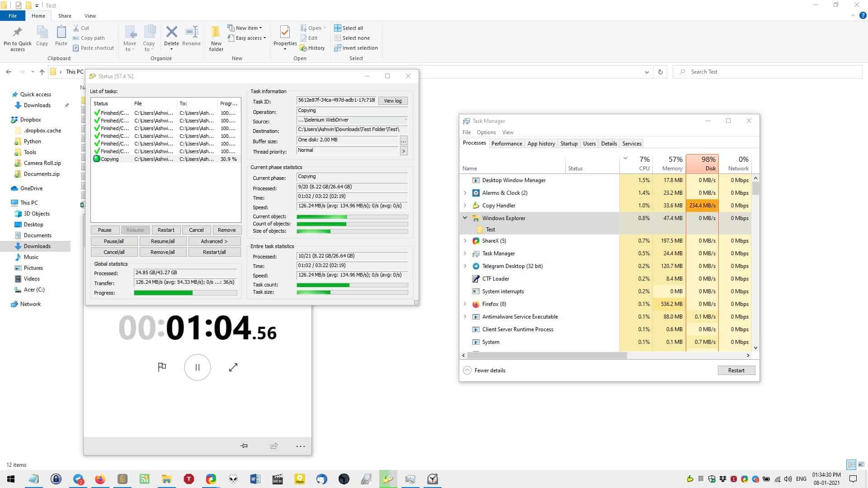The image size is (868, 488).
Task: Click Restart button in Task Manager
Action: [736, 371]
